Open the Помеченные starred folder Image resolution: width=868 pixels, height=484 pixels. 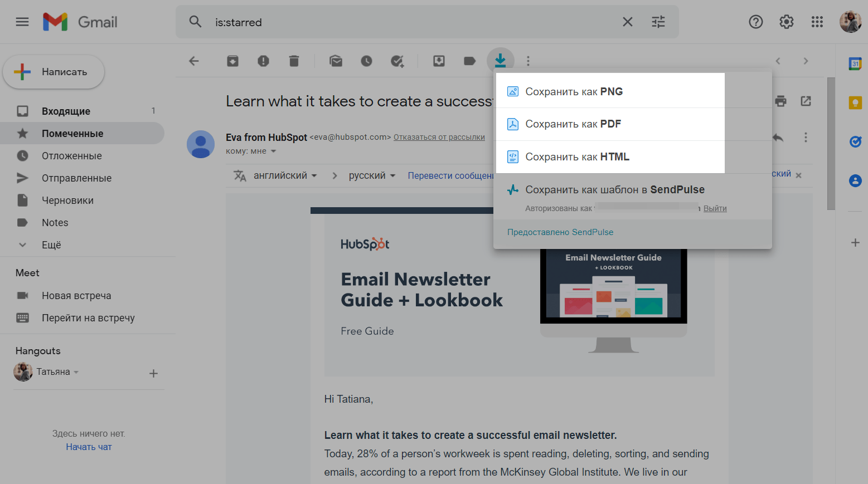pos(82,134)
